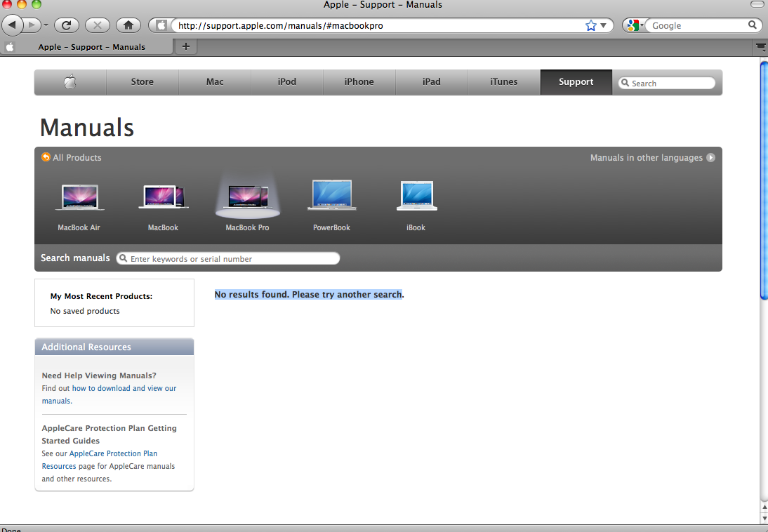
Task: Open the Google search engine selector
Action: tap(635, 25)
